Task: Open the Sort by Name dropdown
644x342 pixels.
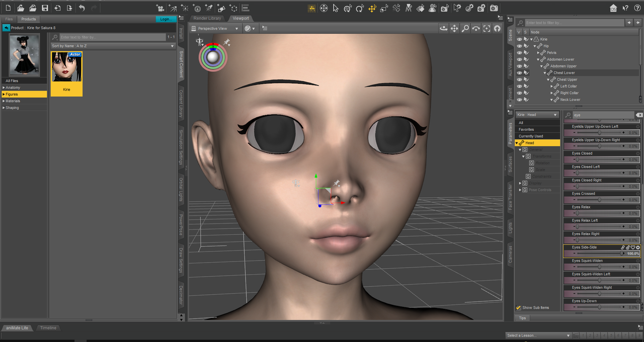Action: tap(113, 46)
